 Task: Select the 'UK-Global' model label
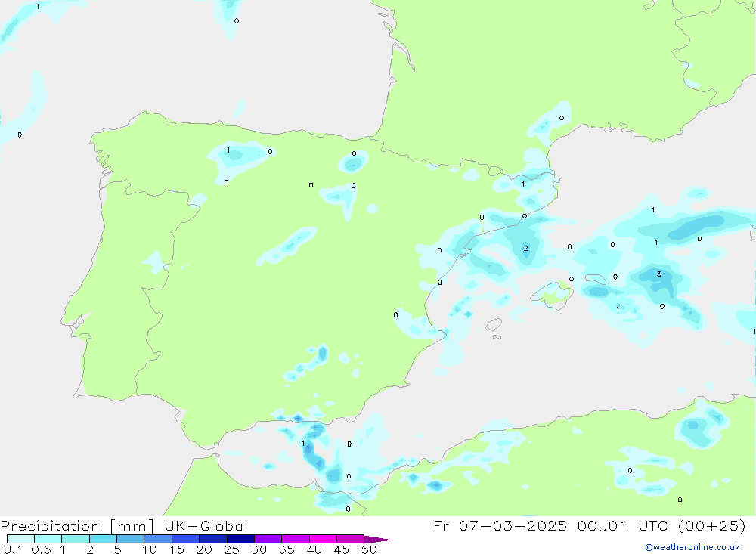tap(206, 525)
